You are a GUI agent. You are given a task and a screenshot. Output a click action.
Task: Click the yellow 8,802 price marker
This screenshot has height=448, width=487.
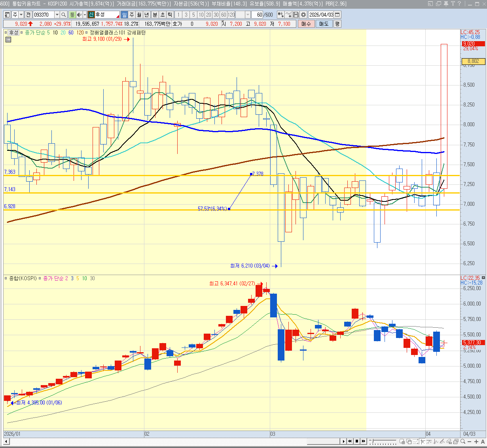click(x=473, y=61)
